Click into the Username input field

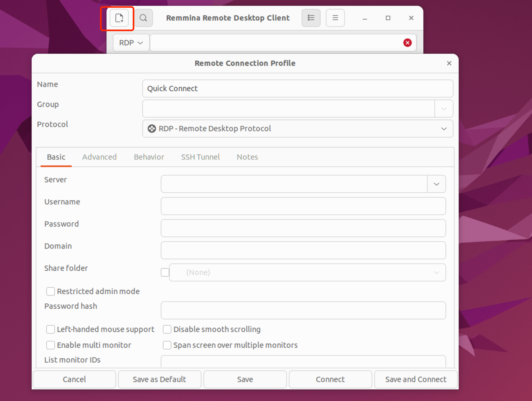point(303,206)
